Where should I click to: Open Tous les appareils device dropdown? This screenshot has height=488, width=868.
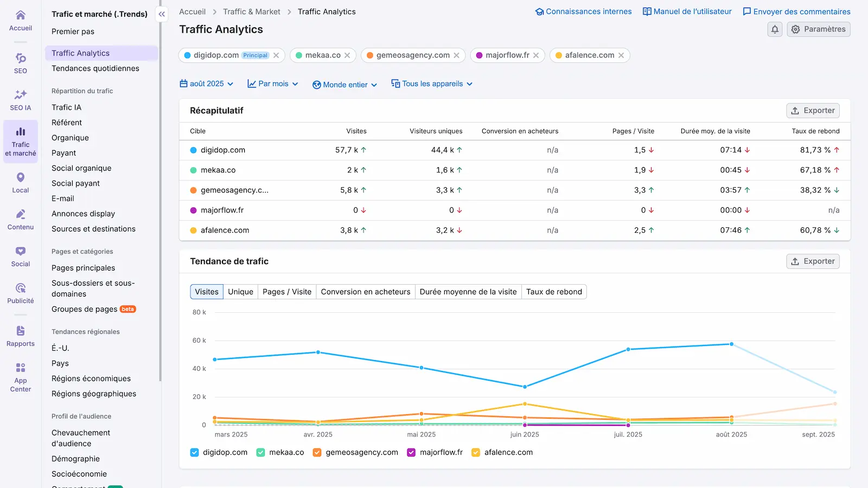click(x=432, y=84)
